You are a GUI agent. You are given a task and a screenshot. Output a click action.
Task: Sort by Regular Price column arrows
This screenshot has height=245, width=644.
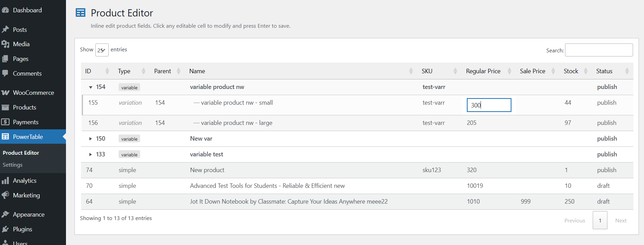509,71
